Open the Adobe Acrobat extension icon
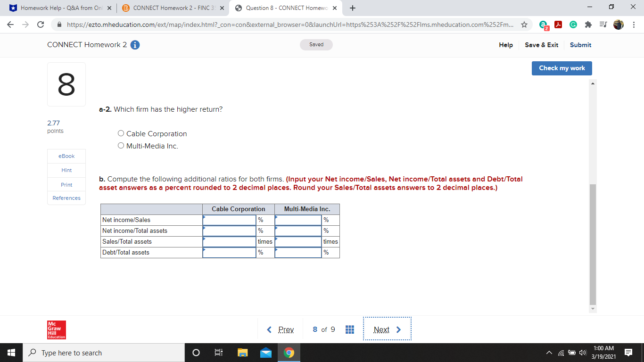 tap(558, 25)
